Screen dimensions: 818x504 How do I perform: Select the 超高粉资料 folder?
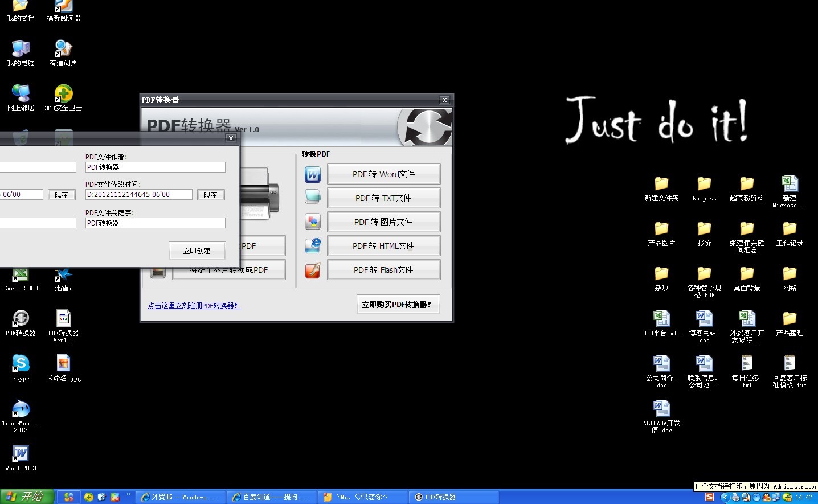tap(747, 189)
